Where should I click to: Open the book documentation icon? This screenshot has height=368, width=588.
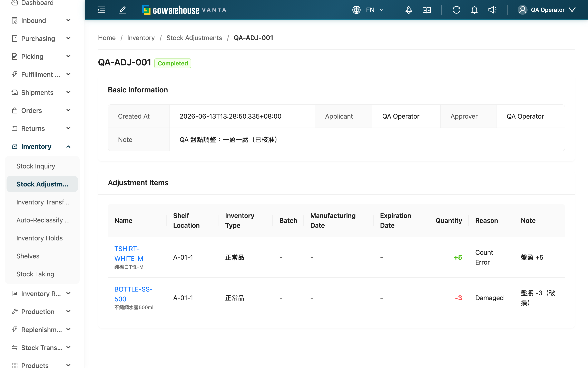click(x=427, y=10)
